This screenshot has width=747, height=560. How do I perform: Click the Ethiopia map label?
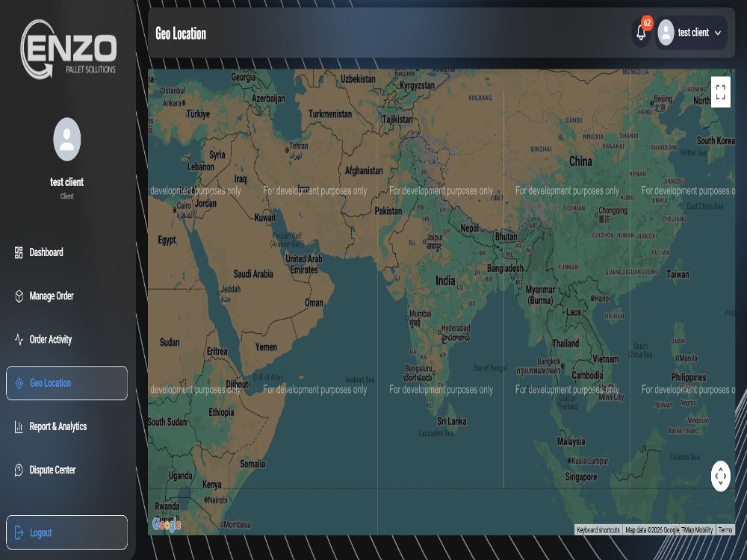(221, 412)
